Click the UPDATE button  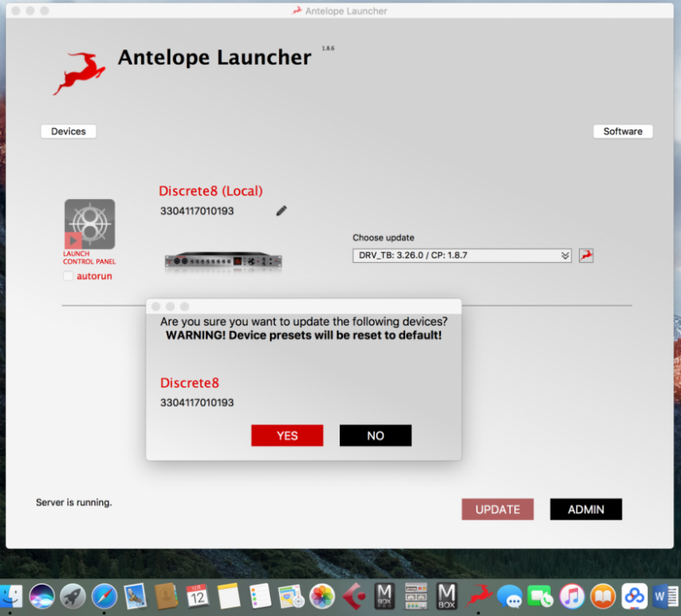point(498,509)
